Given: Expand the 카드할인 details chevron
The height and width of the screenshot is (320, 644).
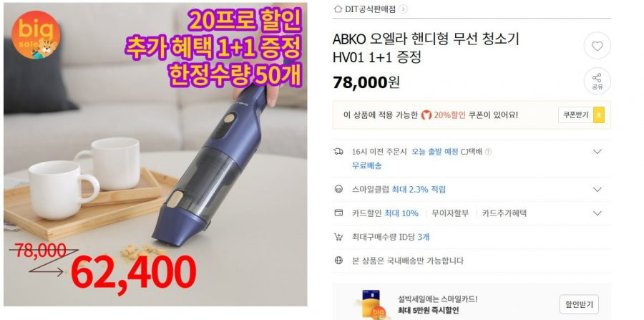Looking at the screenshot, I should click(597, 213).
